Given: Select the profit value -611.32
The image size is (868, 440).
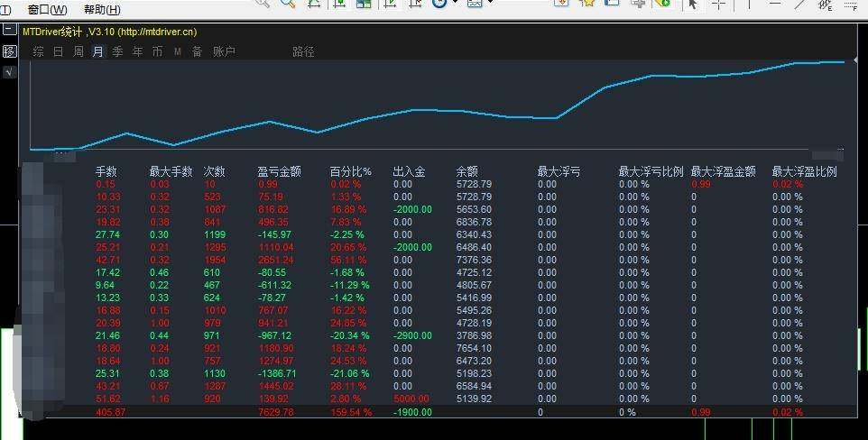Looking at the screenshot, I should 274,285.
